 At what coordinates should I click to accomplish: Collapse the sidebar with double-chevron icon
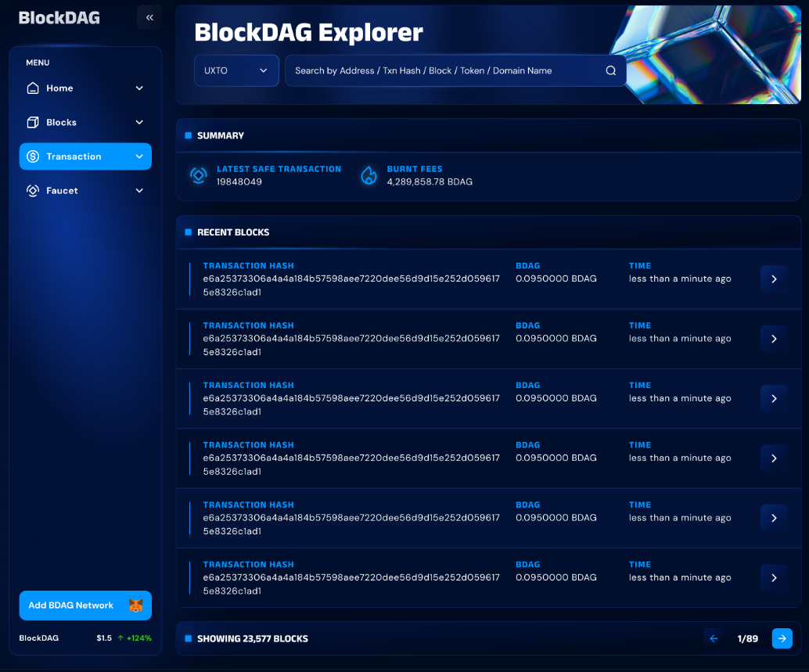[149, 17]
